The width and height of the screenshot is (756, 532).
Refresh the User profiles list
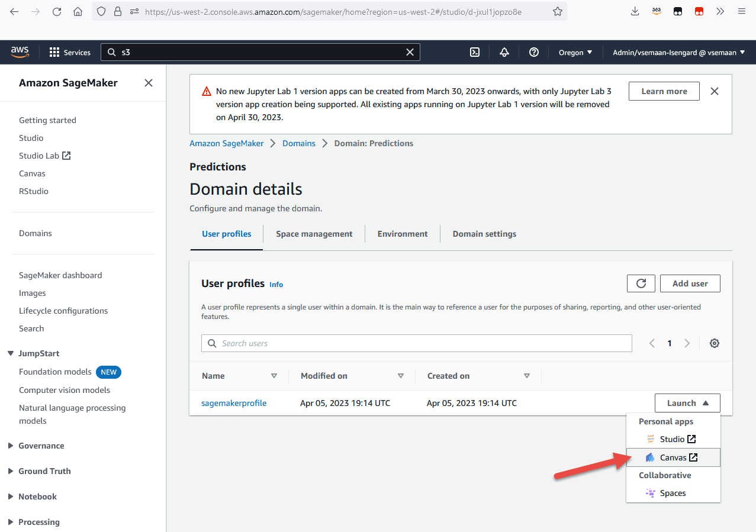coord(641,283)
